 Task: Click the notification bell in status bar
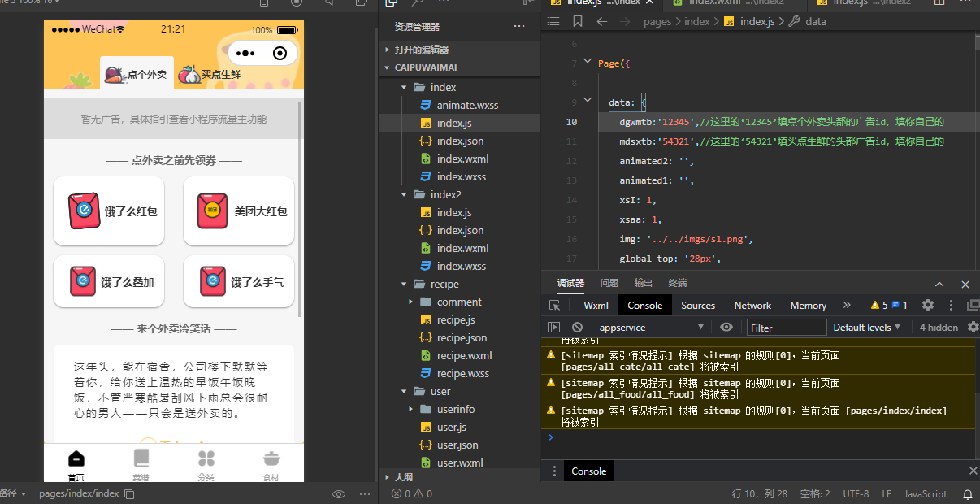coord(968,493)
